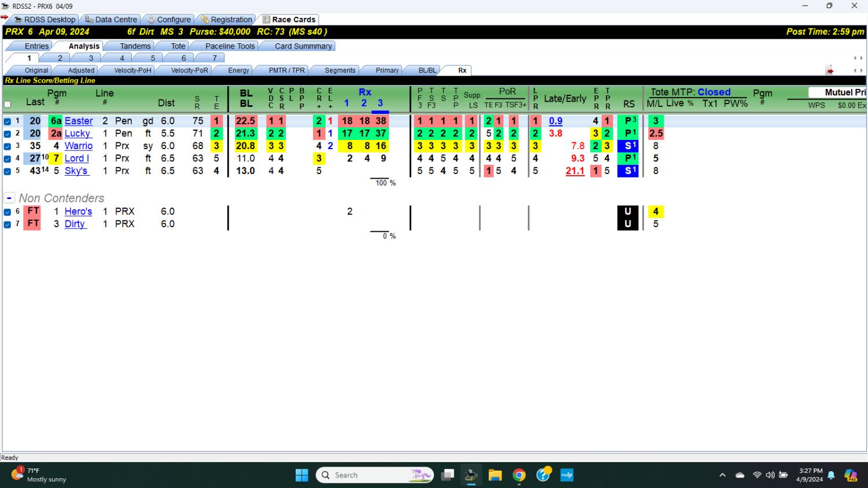Click the OneDrive cloud tray icon
Image resolution: width=868 pixels, height=488 pixels.
tap(740, 475)
